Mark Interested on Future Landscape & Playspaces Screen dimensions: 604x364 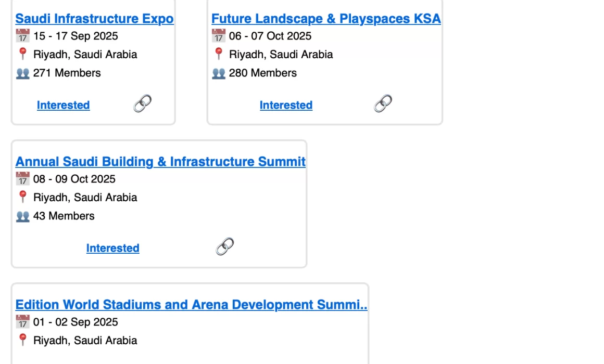coord(286,105)
